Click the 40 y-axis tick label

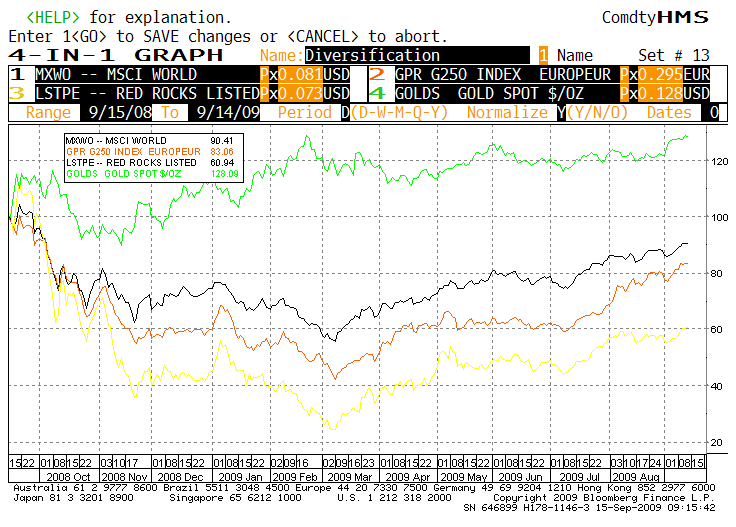point(716,386)
